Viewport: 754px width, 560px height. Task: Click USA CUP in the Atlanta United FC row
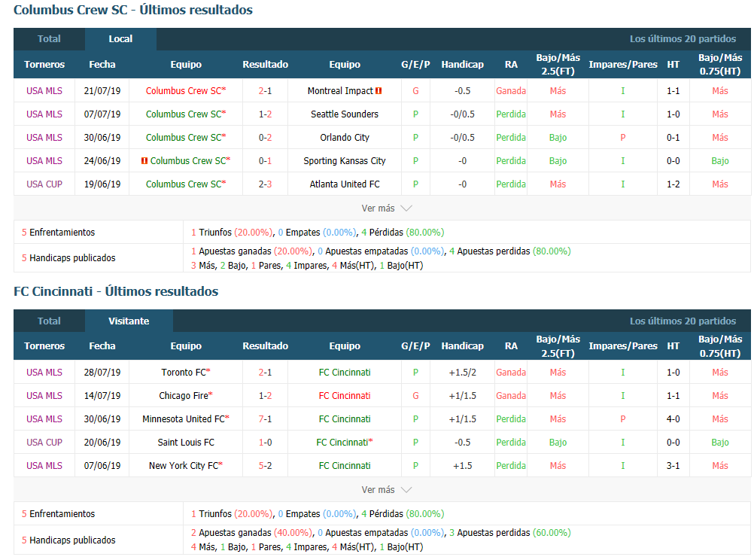tap(44, 184)
